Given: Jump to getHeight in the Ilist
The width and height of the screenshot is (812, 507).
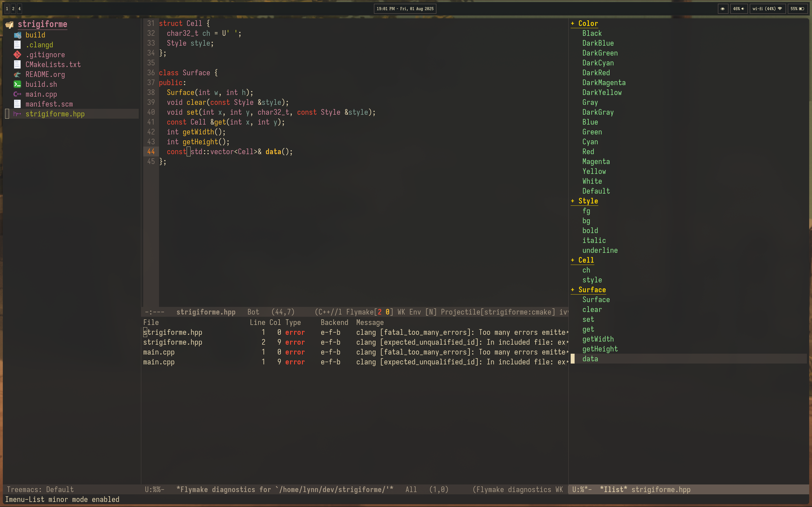Looking at the screenshot, I should [600, 349].
